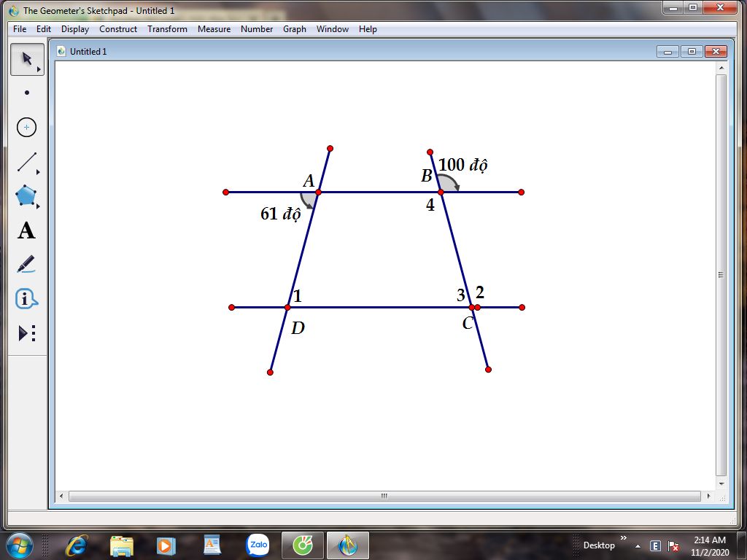
Task: Select the Point tool
Action: point(27,93)
